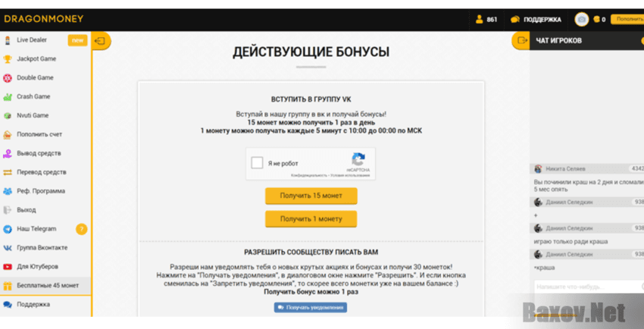
Task: Open Nvuti Game menu item
Action: pyautogui.click(x=33, y=116)
